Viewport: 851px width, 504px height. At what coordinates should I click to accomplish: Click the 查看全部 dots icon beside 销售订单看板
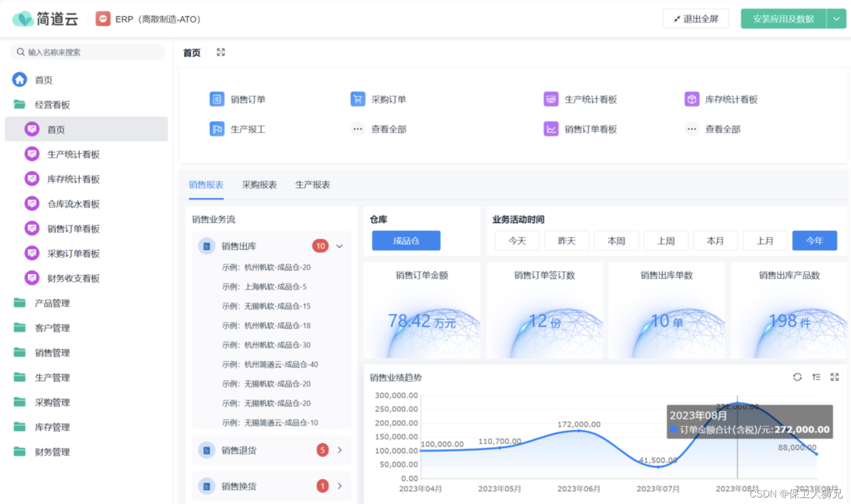coord(692,129)
